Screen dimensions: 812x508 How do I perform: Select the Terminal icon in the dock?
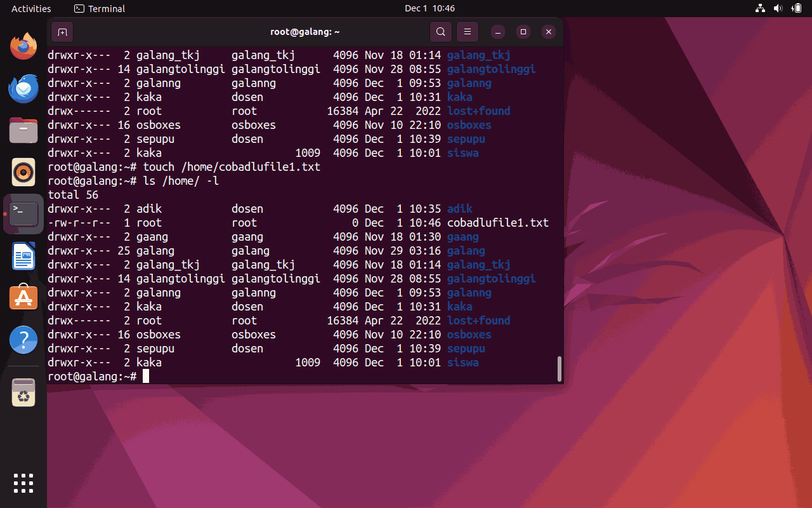(23, 214)
